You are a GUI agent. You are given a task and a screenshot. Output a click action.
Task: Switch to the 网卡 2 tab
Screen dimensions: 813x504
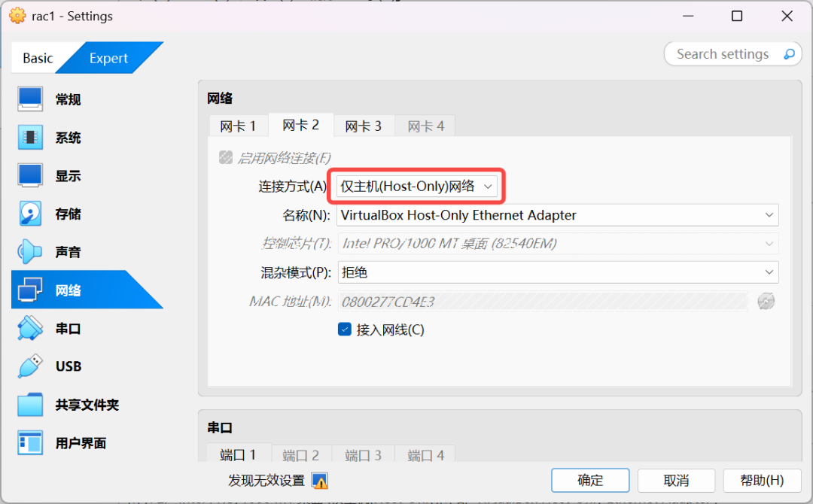[x=300, y=125]
